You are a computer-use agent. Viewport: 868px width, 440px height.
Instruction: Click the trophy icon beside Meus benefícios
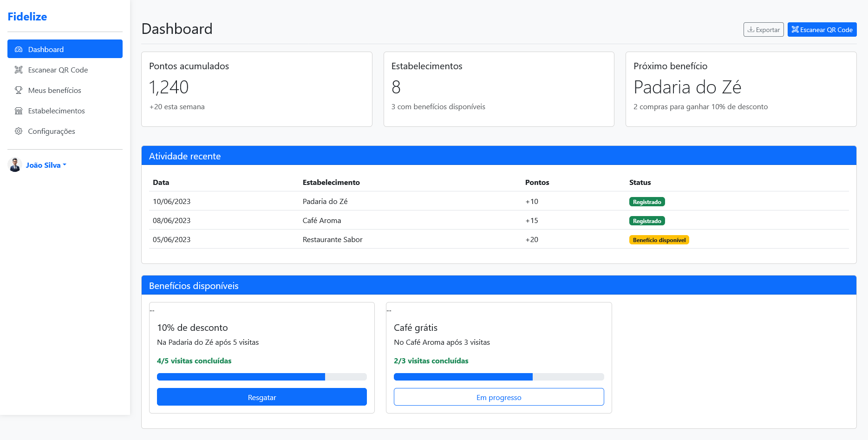[19, 90]
